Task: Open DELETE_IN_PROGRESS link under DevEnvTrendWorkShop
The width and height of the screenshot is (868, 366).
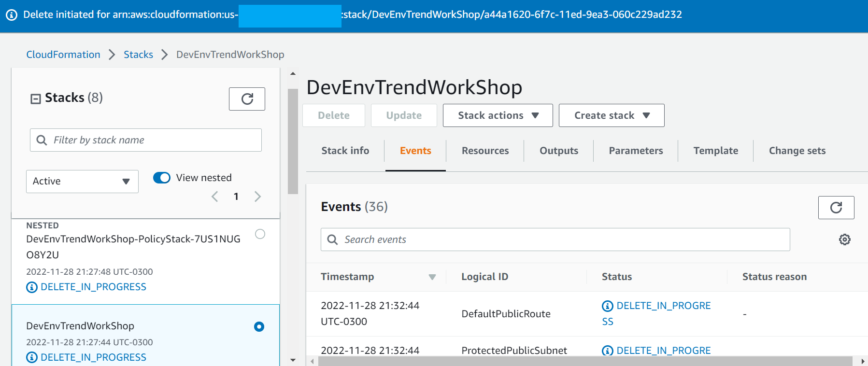Action: click(x=93, y=357)
